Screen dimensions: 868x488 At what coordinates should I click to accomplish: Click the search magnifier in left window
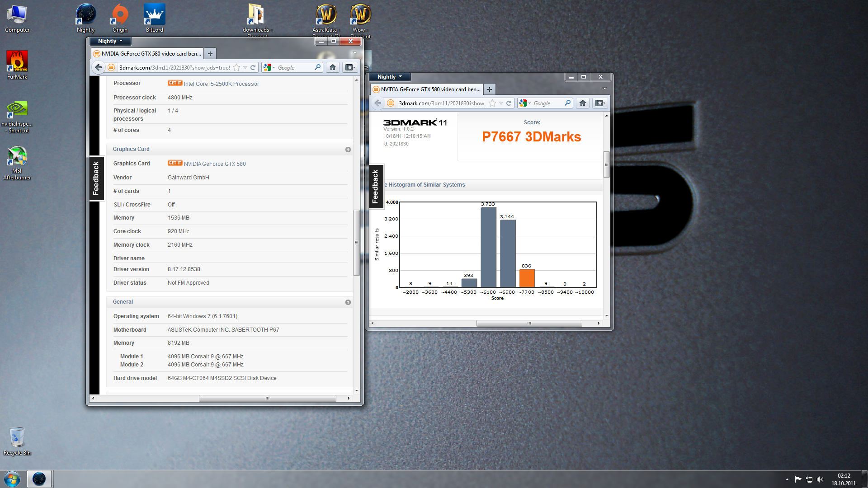point(318,67)
